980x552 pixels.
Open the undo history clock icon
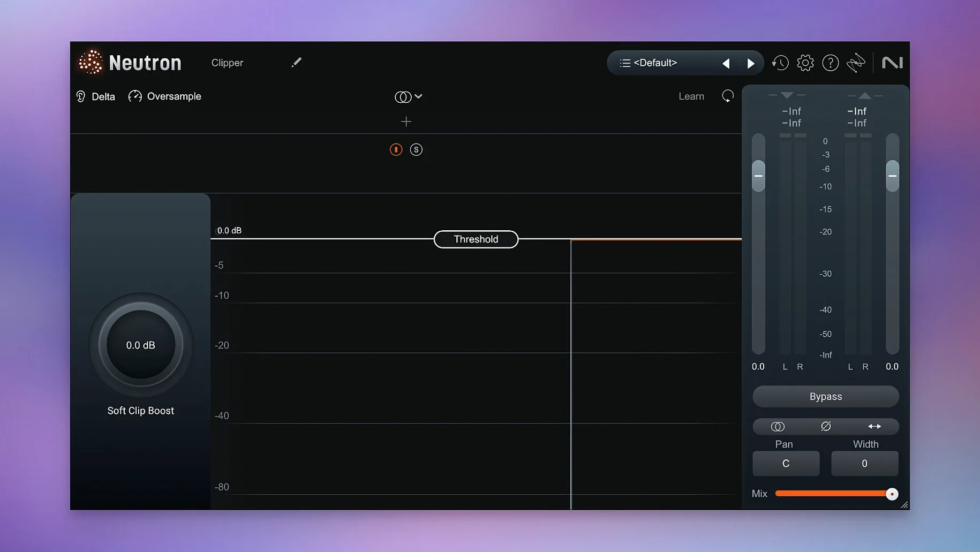[780, 63]
